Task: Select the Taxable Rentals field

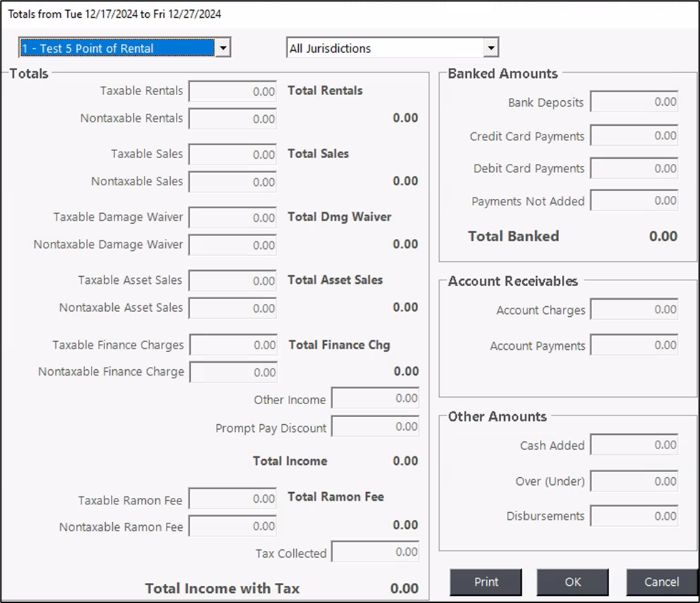Action: (x=233, y=92)
